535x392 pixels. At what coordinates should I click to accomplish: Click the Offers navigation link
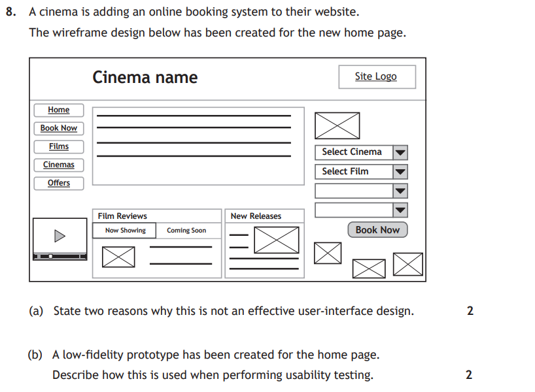click(x=59, y=184)
